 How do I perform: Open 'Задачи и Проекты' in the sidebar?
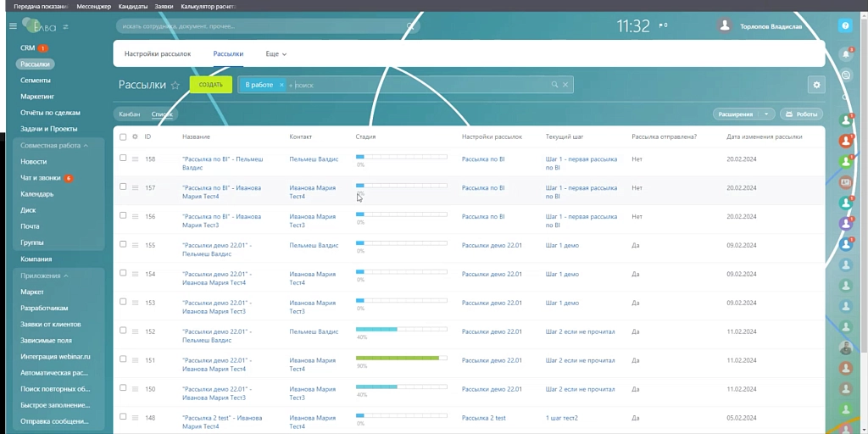tap(48, 129)
